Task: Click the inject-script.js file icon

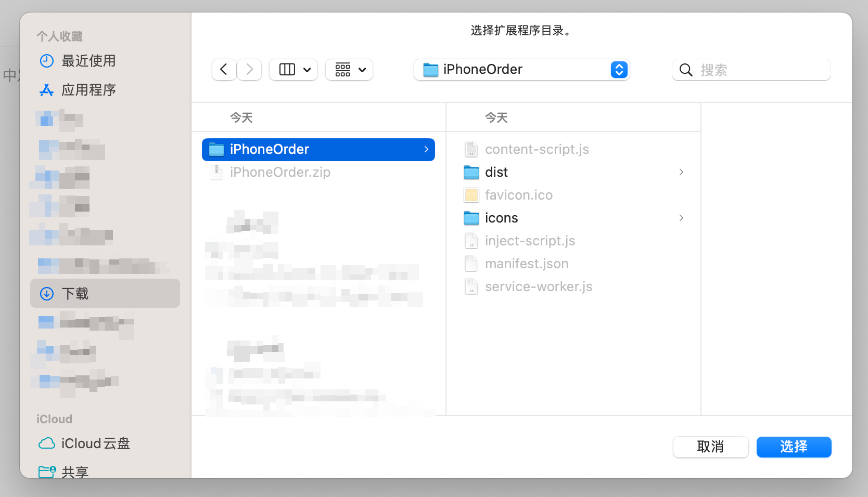Action: pyautogui.click(x=471, y=241)
